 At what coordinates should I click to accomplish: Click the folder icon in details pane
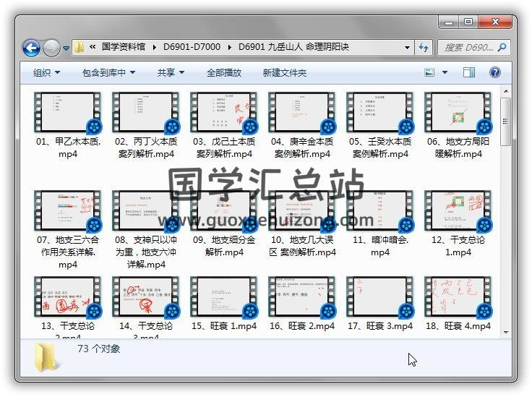(46, 357)
